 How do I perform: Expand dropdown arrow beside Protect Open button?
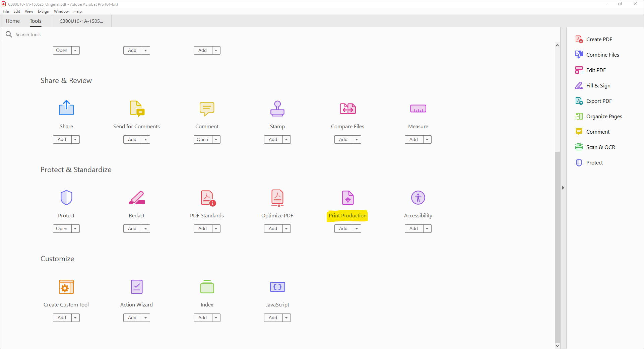point(75,228)
